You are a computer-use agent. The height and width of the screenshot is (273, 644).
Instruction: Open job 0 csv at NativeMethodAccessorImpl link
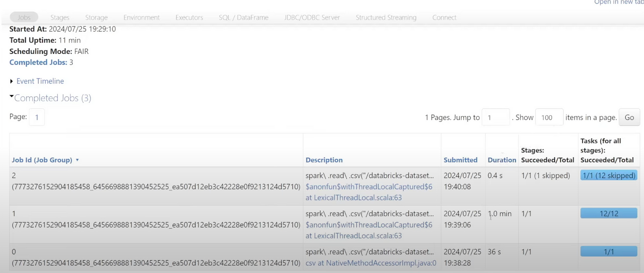[371, 263]
